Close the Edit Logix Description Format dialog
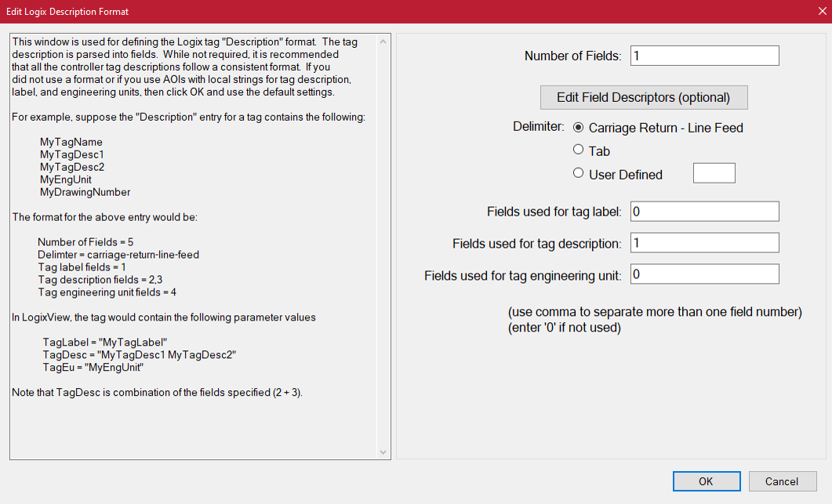Image resolution: width=832 pixels, height=504 pixels. click(822, 11)
